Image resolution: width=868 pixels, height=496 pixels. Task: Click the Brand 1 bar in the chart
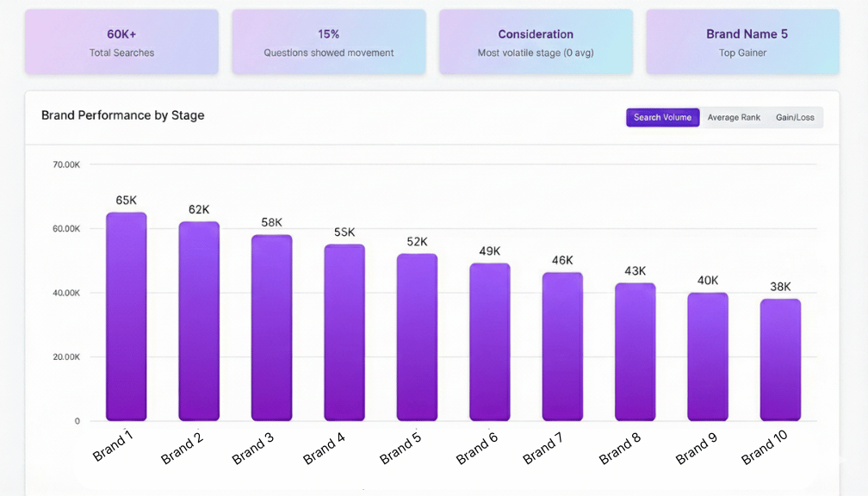127,317
